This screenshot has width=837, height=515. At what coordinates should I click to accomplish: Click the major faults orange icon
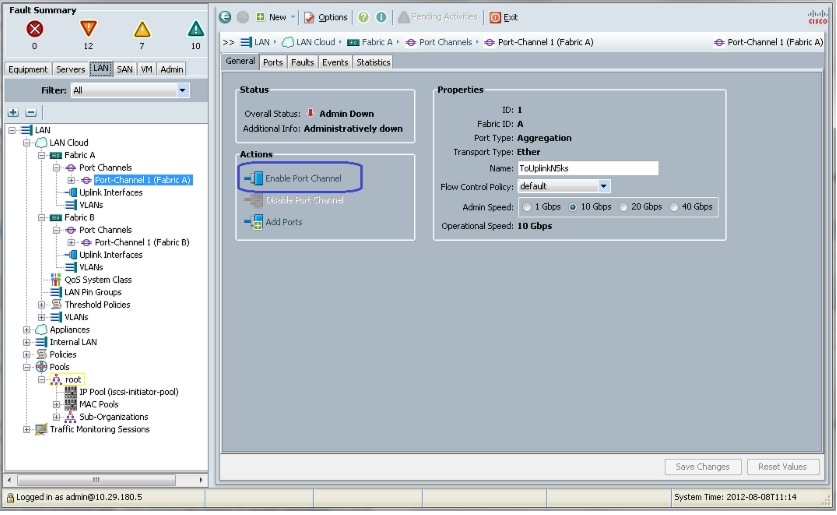pyautogui.click(x=88, y=28)
